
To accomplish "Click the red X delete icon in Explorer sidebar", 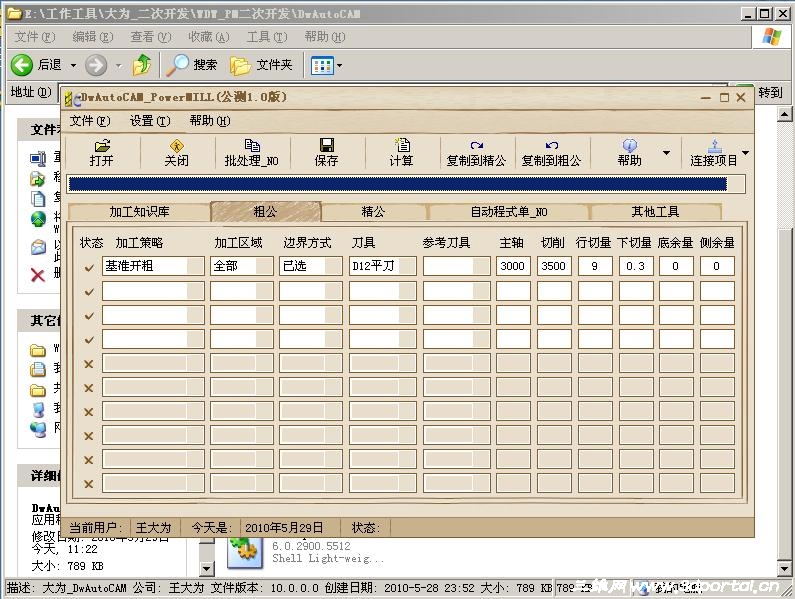I will [38, 275].
